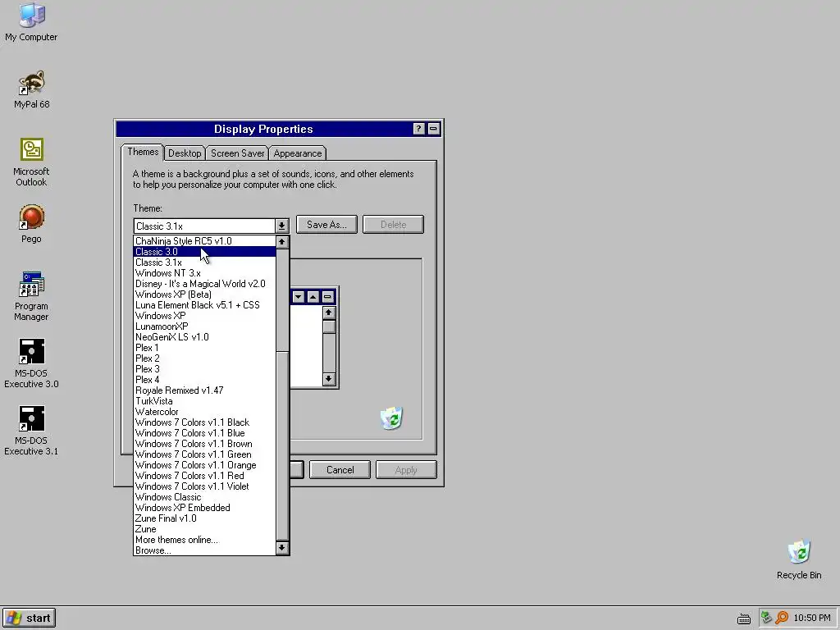
Task: Choose Plex 2 theme
Action: click(x=204, y=358)
